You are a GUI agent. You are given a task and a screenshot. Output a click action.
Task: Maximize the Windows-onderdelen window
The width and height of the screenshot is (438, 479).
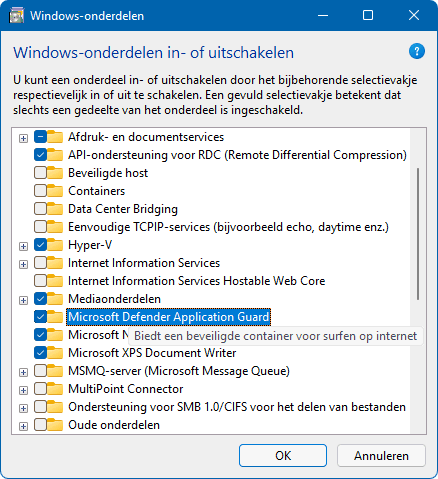pos(368,15)
